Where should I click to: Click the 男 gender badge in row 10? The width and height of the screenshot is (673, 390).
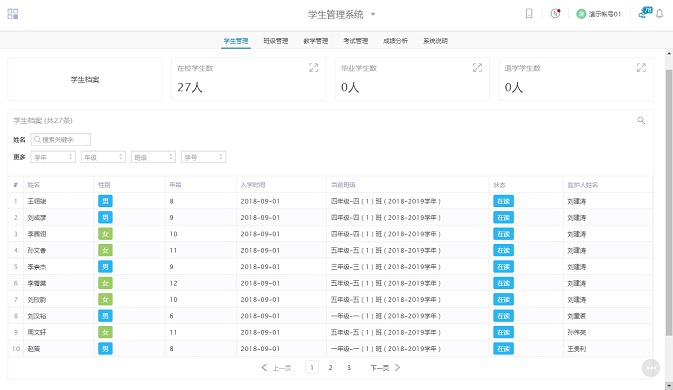(x=105, y=349)
